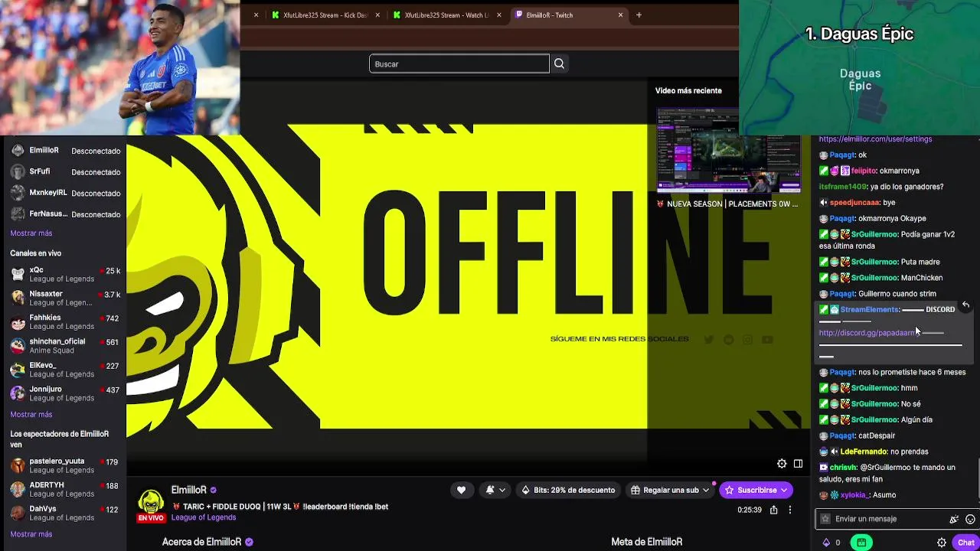
Task: Close the ElmiilloR - Twitch tab
Action: pos(620,15)
